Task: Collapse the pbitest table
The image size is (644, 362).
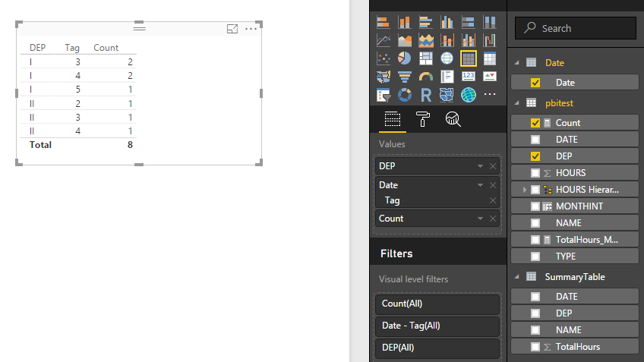Action: pyautogui.click(x=517, y=103)
